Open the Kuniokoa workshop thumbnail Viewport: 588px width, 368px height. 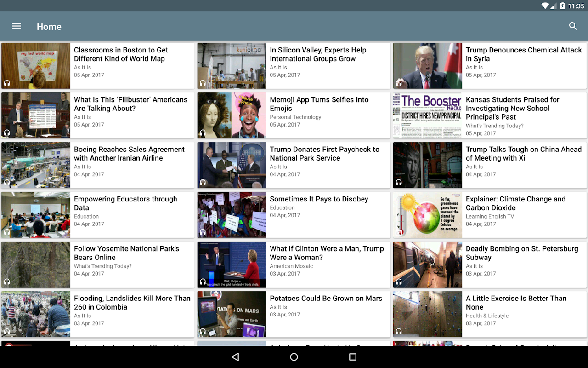(x=232, y=66)
